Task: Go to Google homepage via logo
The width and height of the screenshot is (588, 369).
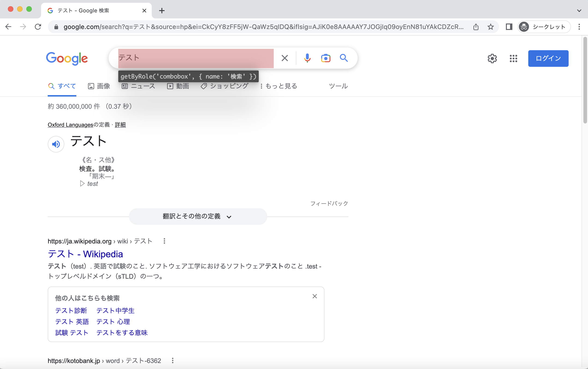Action: tap(67, 58)
